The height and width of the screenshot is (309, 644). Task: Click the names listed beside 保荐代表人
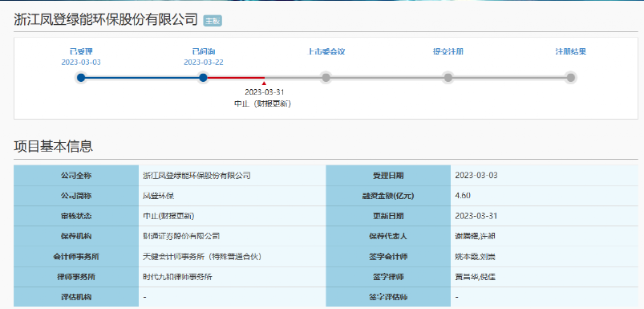pos(476,236)
